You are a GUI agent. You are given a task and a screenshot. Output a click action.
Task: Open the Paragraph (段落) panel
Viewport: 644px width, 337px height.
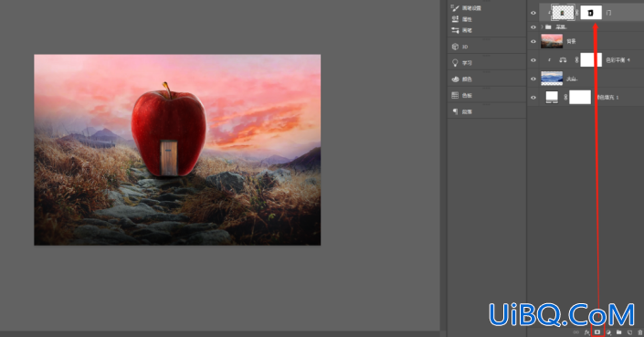click(x=462, y=111)
